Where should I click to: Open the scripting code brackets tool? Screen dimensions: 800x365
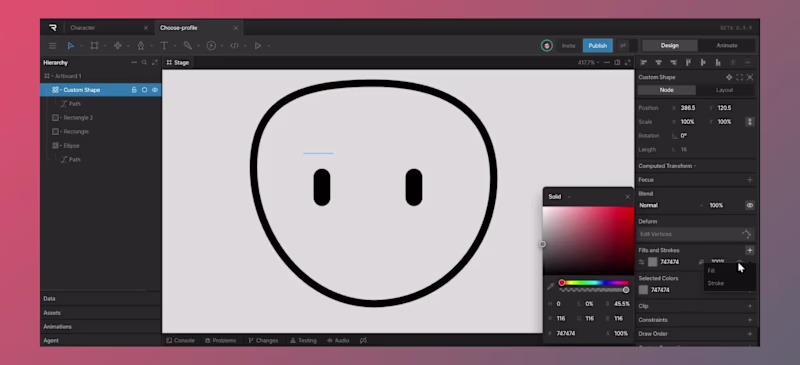coord(234,46)
